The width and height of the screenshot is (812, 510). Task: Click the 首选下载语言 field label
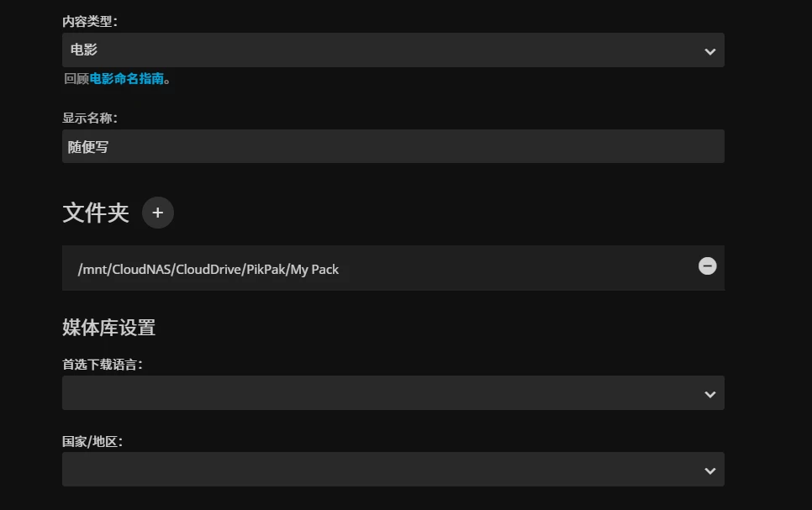click(102, 365)
